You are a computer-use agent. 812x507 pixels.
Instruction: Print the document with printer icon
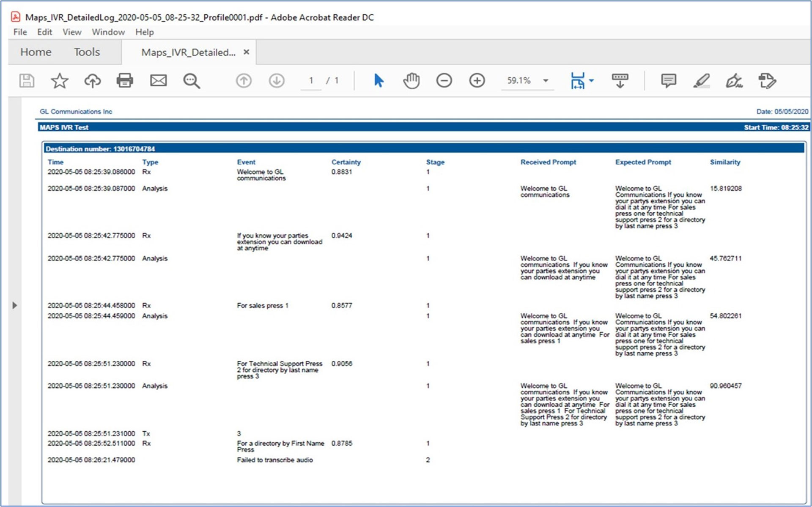(125, 80)
